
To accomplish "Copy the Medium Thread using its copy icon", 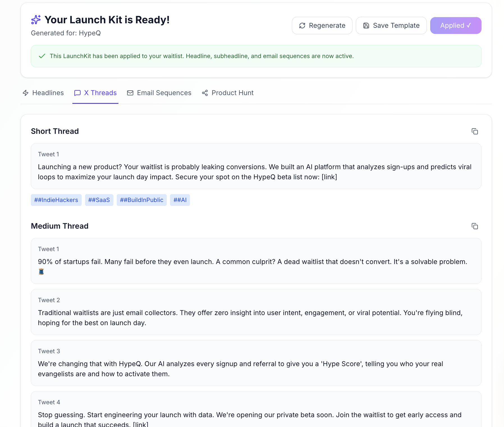I will click(475, 226).
